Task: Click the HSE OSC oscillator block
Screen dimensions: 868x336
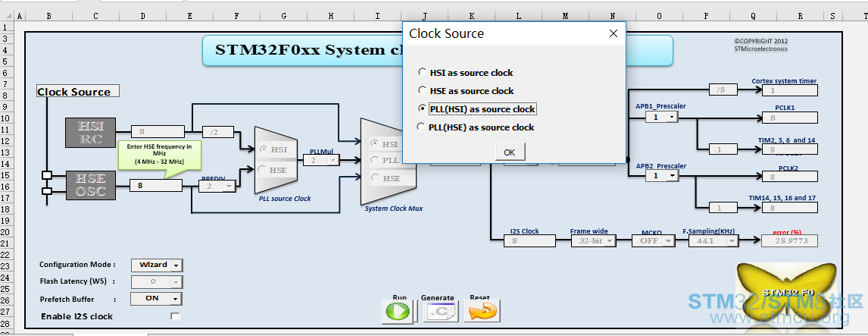Action: [x=91, y=185]
